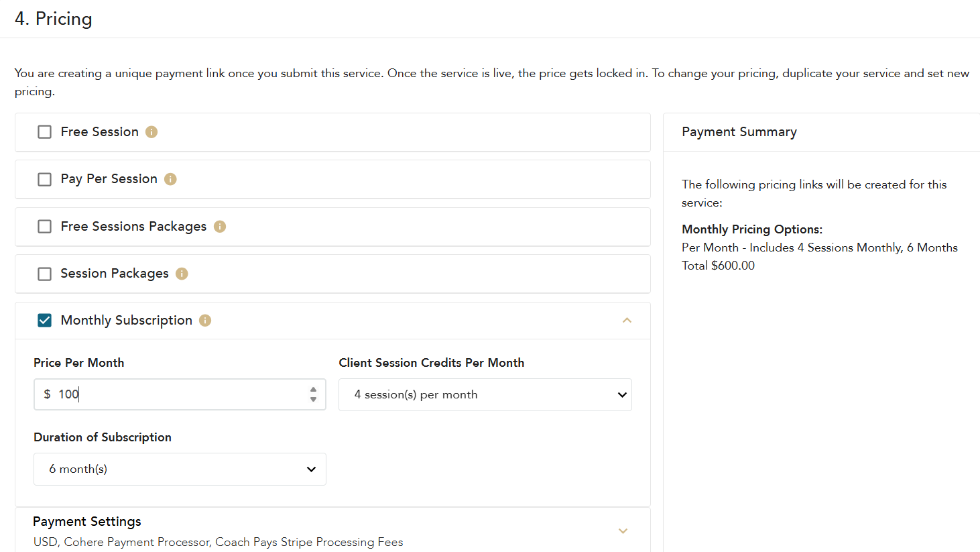Open Client Session Credits Per Month dropdown
The height and width of the screenshot is (552, 980).
click(485, 394)
